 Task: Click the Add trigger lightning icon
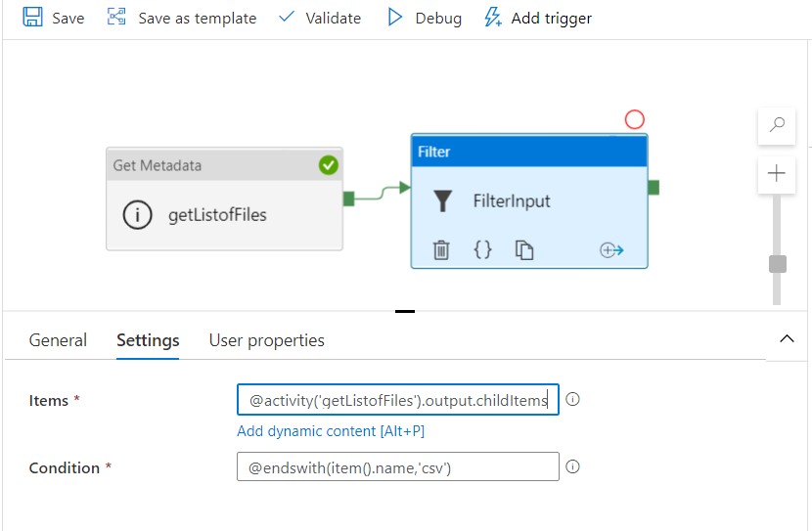click(x=493, y=18)
